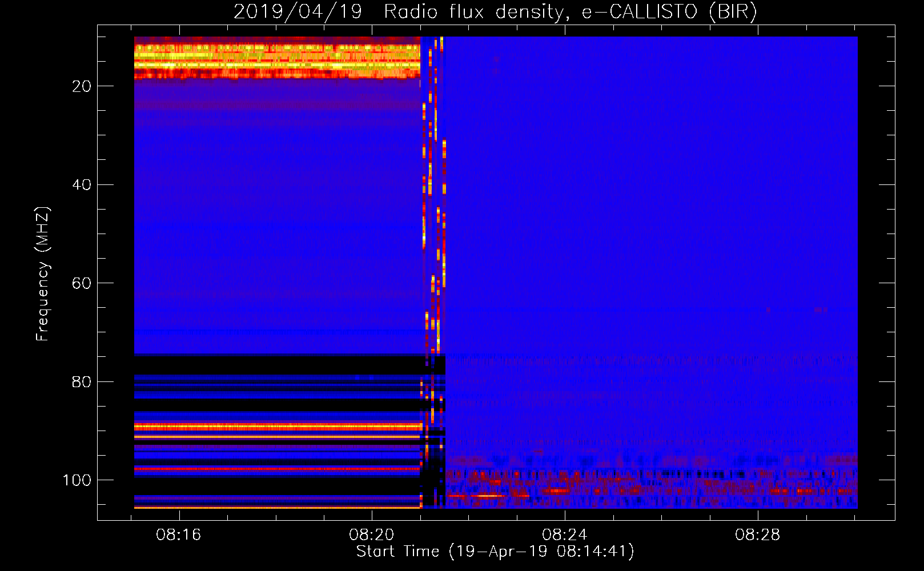
Task: Click the '08:16' time tick label
Action: click(179, 535)
